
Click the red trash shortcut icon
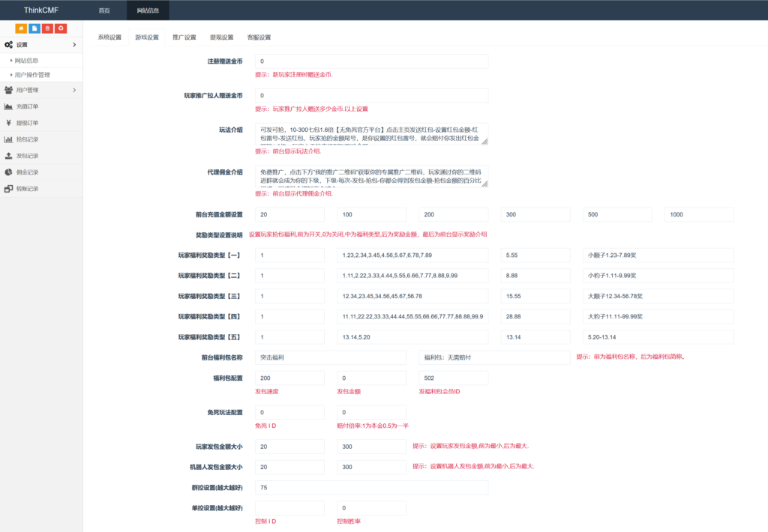[48, 28]
